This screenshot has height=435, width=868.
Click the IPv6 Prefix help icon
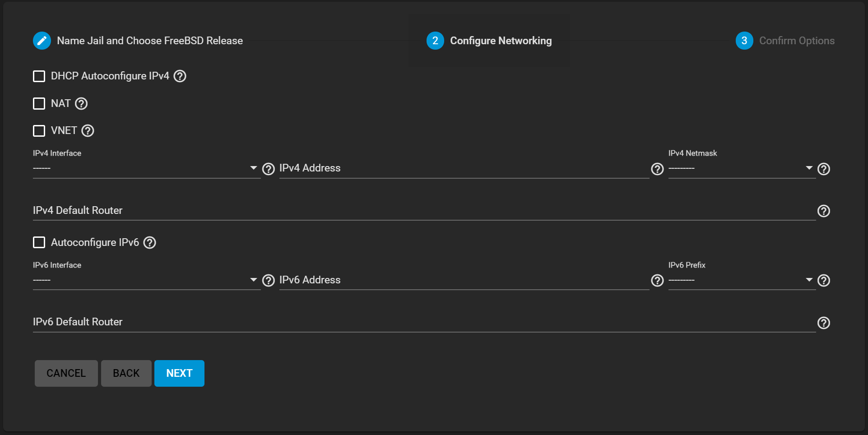824,281
